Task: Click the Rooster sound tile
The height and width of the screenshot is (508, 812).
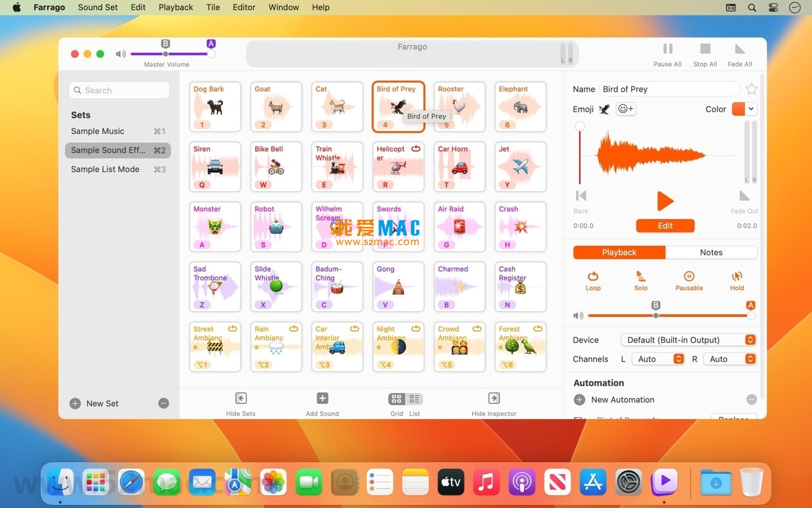Action: [459, 107]
